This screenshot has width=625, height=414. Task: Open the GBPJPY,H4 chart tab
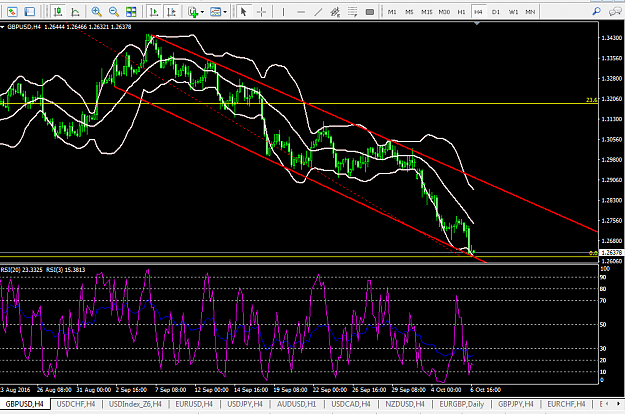(x=516, y=404)
